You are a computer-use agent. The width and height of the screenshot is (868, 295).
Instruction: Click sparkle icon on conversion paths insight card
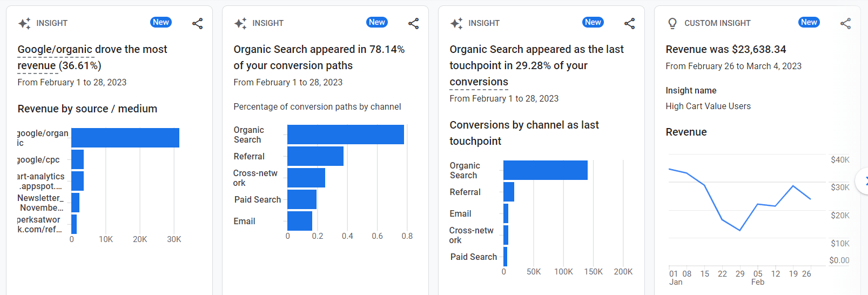[x=240, y=23]
